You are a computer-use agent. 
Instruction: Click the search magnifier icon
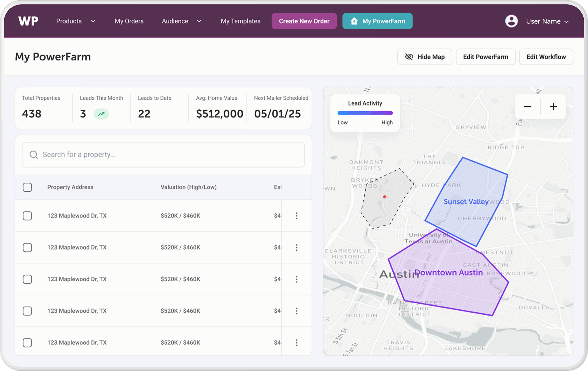click(33, 154)
